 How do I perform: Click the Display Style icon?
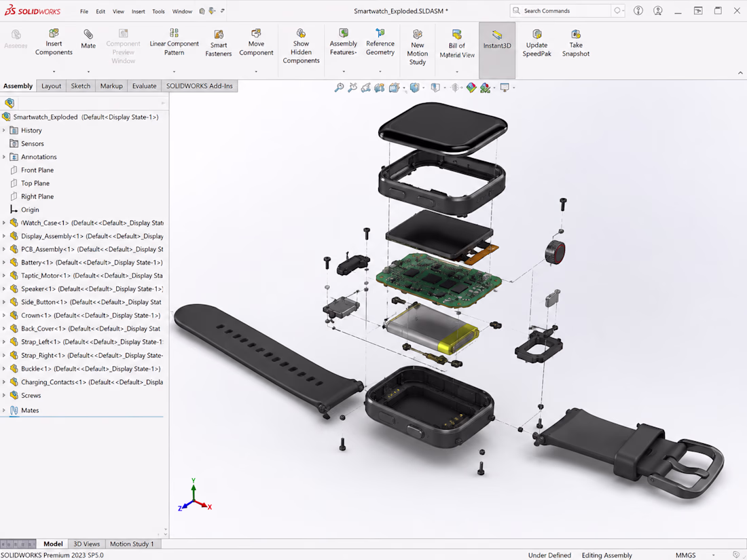(414, 88)
